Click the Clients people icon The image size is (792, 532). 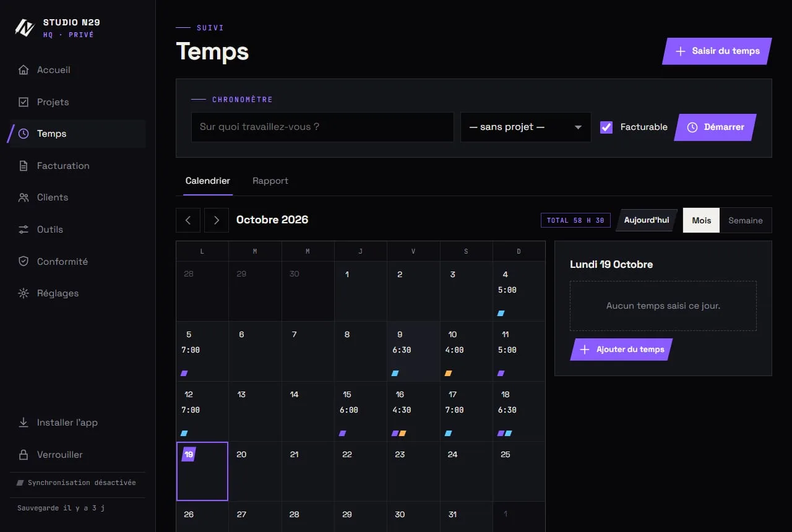pyautogui.click(x=24, y=197)
